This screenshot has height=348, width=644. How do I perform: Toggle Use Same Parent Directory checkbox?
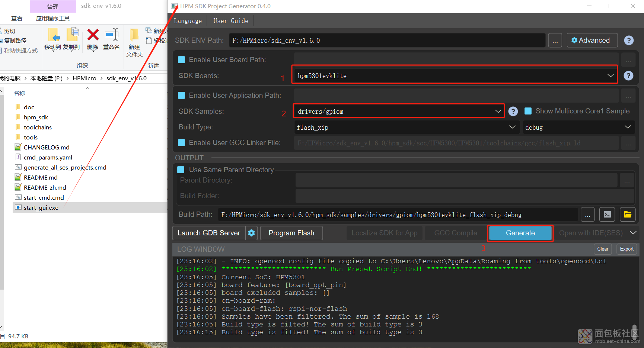click(181, 170)
